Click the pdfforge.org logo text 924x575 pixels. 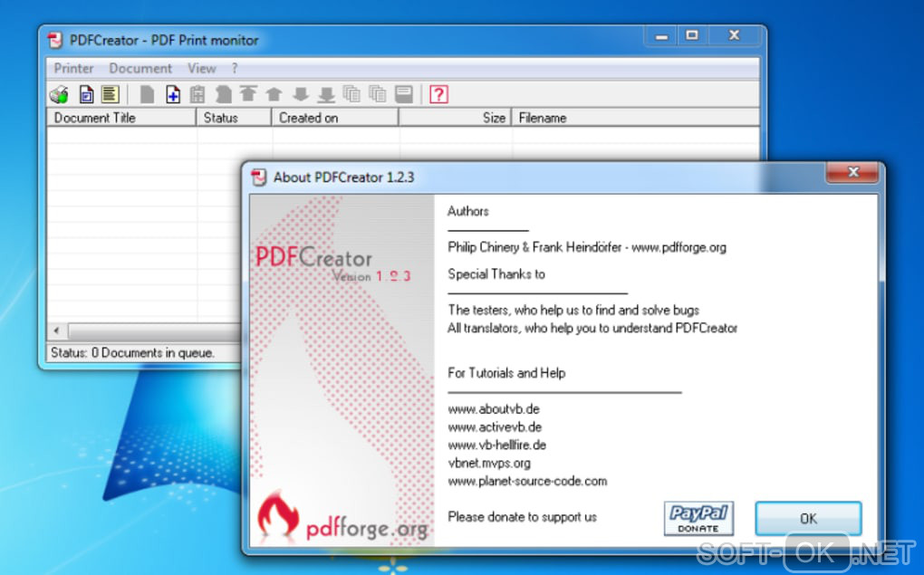click(367, 528)
